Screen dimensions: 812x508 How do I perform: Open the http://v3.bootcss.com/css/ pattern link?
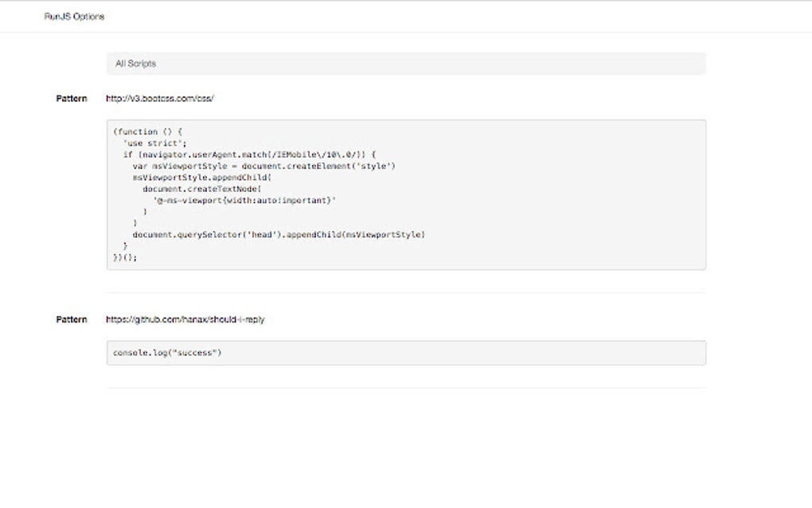pyautogui.click(x=160, y=98)
